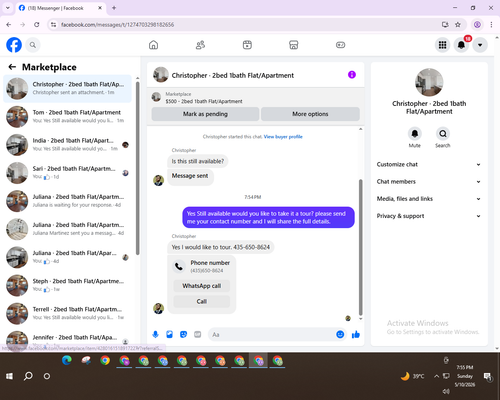Open Chrome three-dot menu
This screenshot has width=500, height=400.
point(491,24)
